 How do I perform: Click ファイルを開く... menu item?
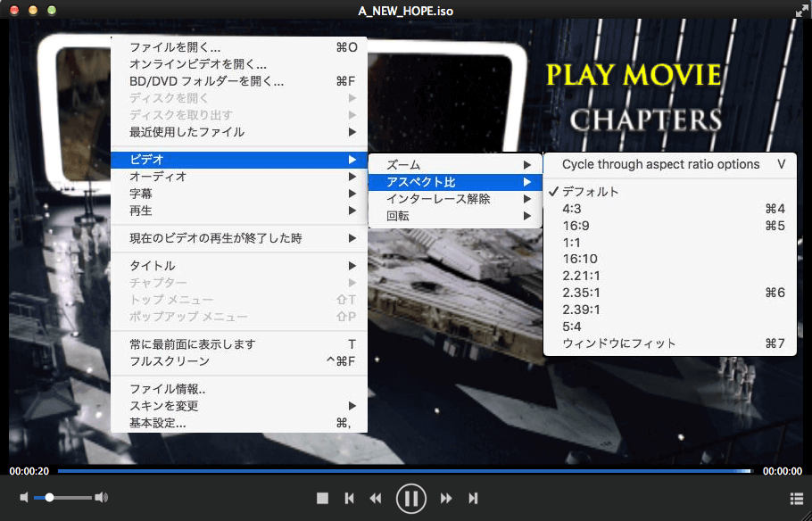tap(239, 47)
